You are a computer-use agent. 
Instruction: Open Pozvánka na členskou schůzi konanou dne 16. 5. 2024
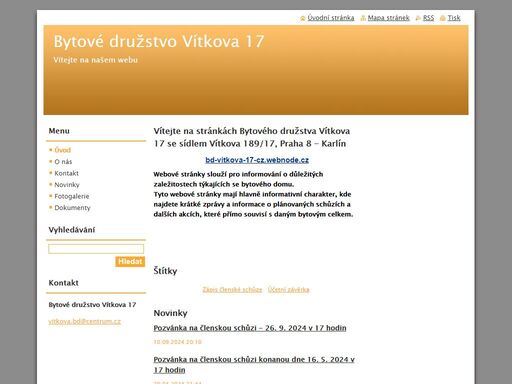coord(254,365)
